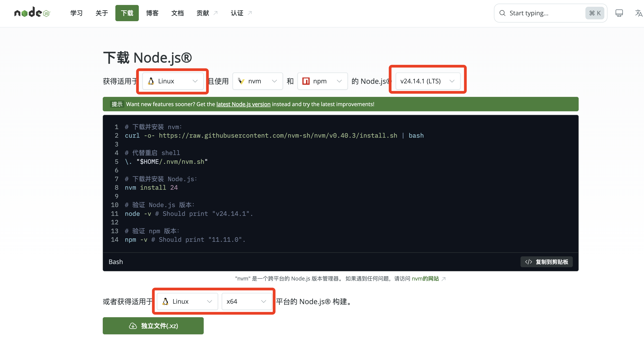Open the 博客 navigation item
Image resolution: width=644 pixels, height=342 pixels.
pos(152,13)
